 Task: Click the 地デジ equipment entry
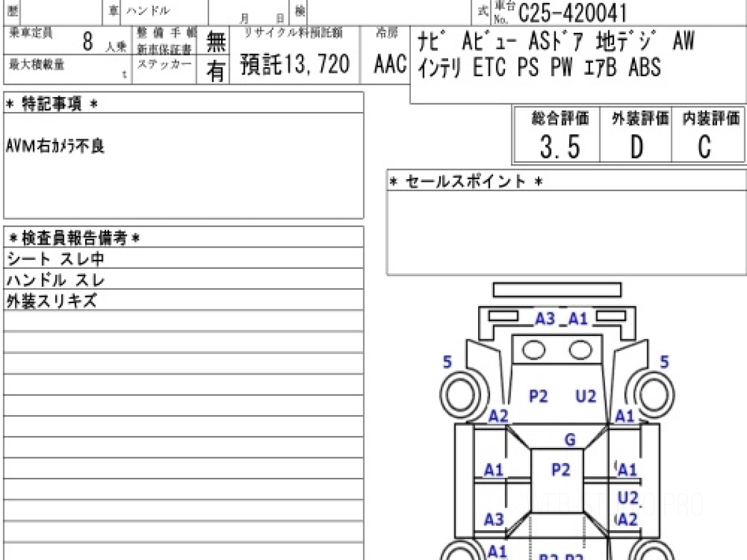click(x=626, y=42)
